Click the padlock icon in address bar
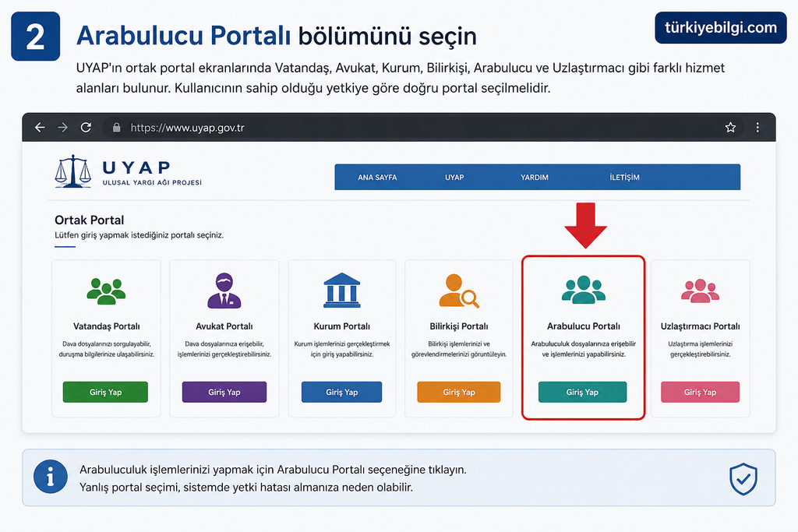 (117, 127)
